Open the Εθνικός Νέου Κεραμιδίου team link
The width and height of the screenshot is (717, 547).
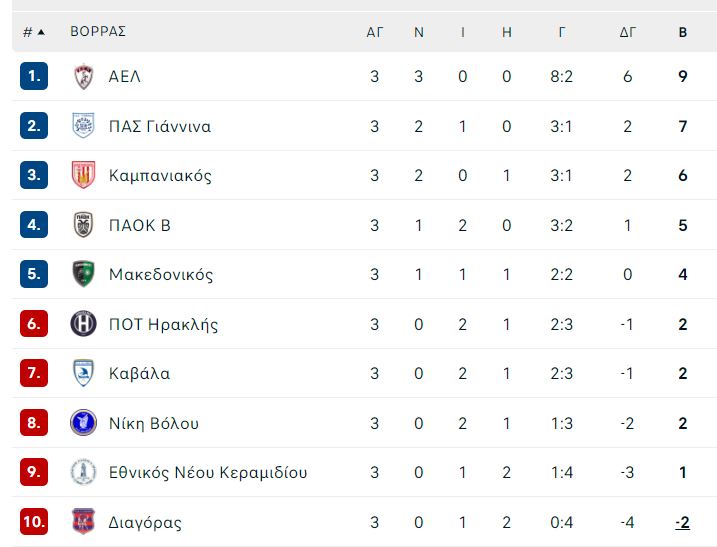coord(208,472)
